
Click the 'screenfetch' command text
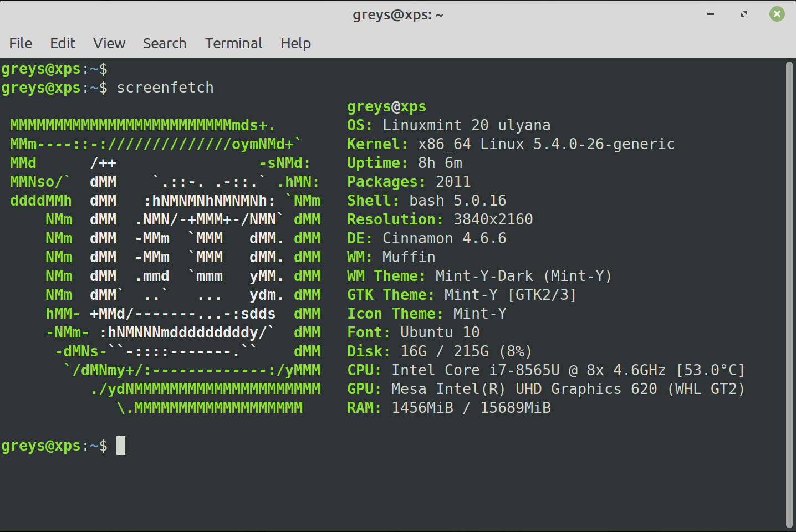click(165, 88)
